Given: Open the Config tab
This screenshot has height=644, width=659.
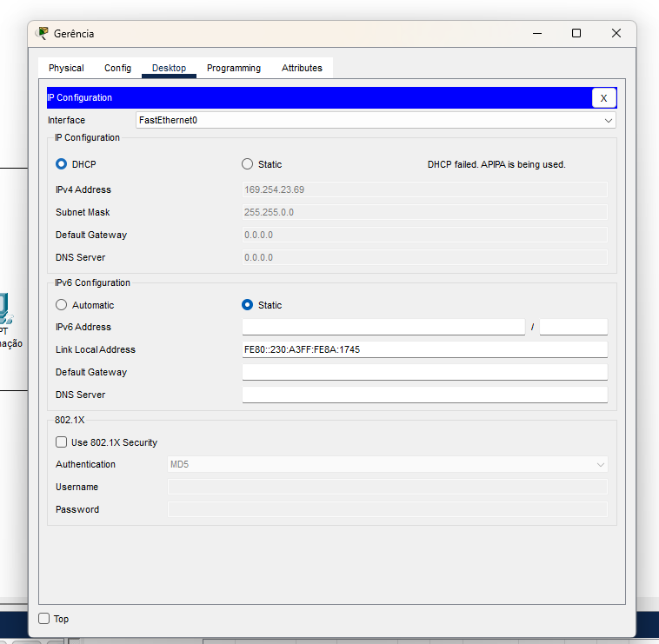Looking at the screenshot, I should (117, 68).
